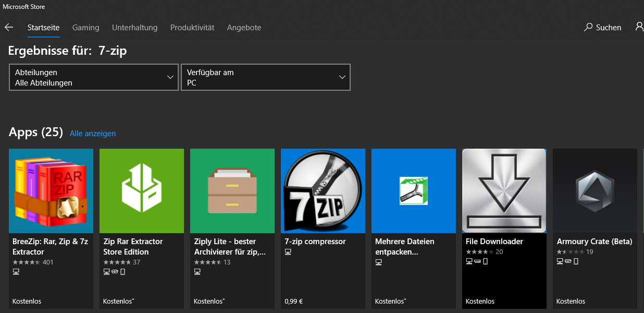The width and height of the screenshot is (644, 313).
Task: Click the PC device icon under 7-zip compressor
Action: point(288,252)
